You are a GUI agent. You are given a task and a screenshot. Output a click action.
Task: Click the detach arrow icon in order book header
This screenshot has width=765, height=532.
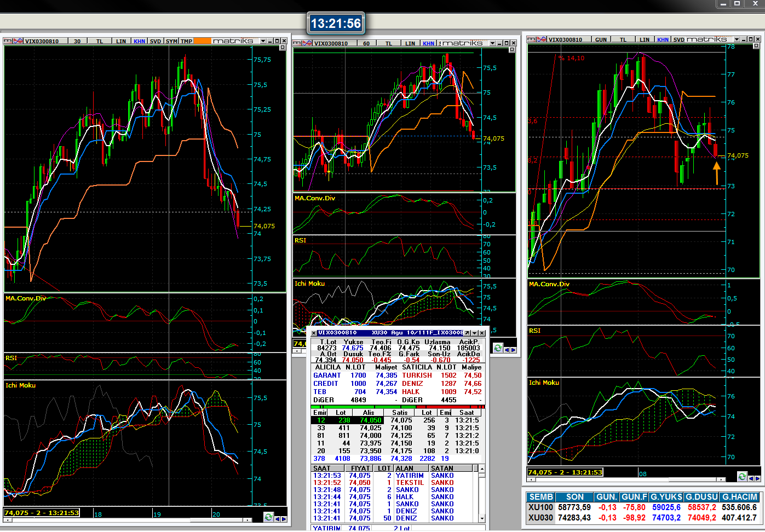tap(467, 333)
